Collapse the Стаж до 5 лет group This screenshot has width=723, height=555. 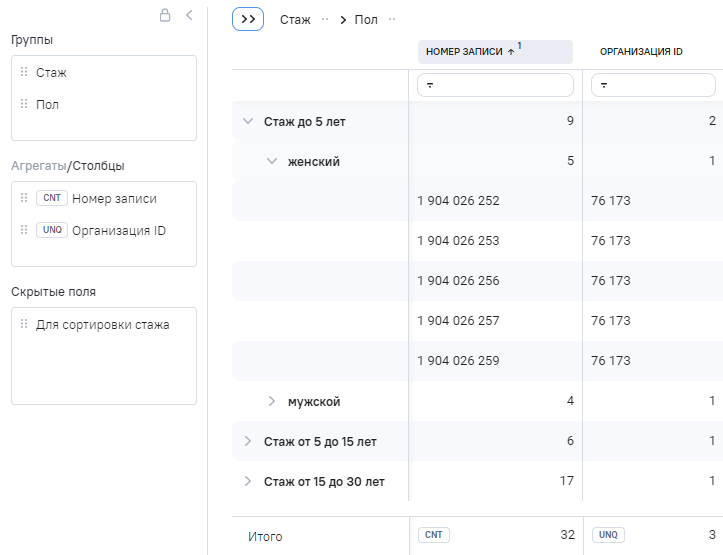(248, 121)
